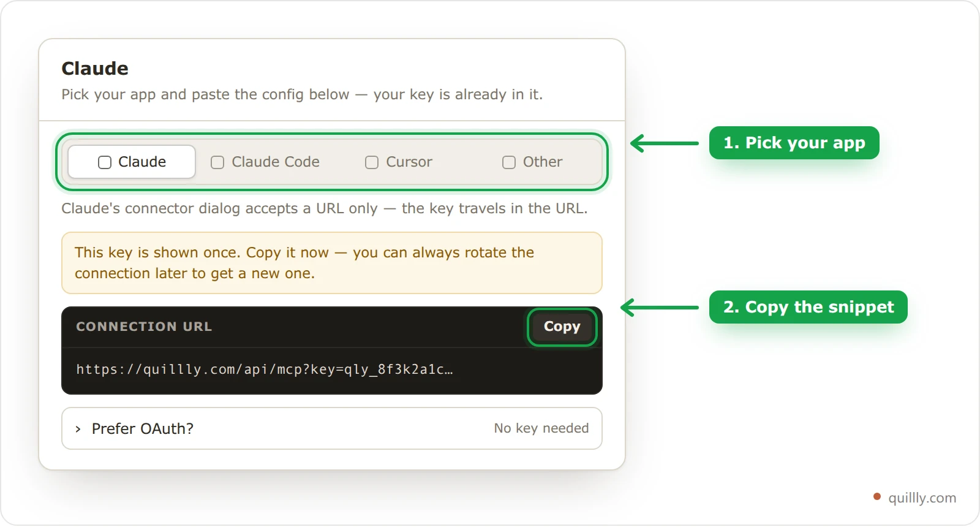Click the square icon beside Cursor

[372, 162]
